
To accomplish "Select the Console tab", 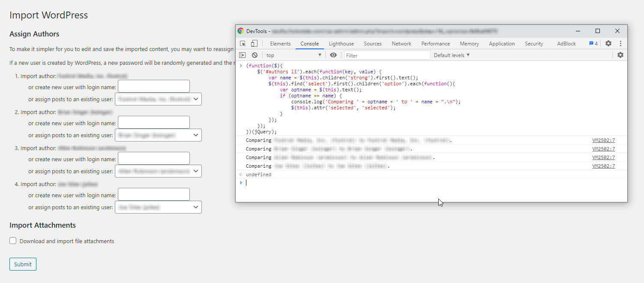I will (310, 43).
